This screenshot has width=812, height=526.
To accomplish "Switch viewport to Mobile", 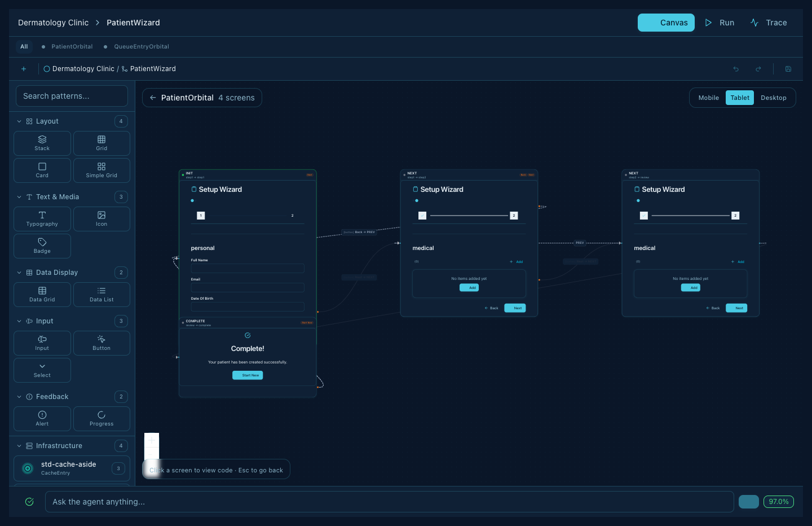I will 708,98.
